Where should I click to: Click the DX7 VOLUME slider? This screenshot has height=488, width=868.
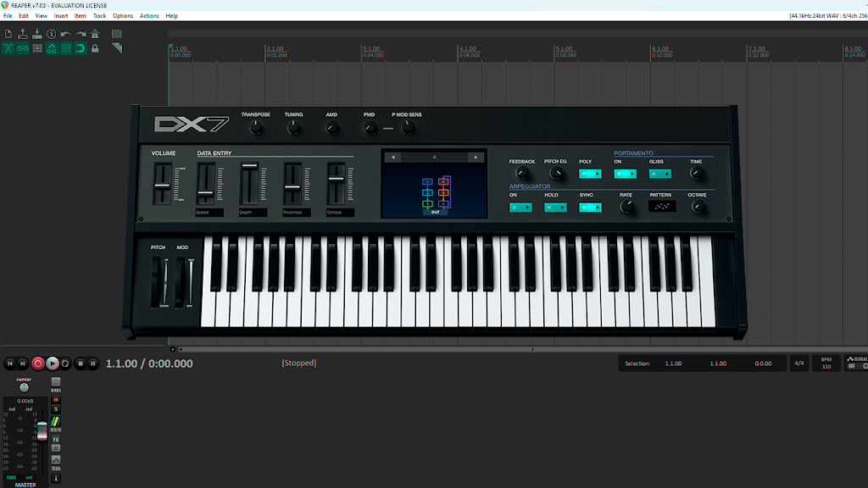coord(163,184)
